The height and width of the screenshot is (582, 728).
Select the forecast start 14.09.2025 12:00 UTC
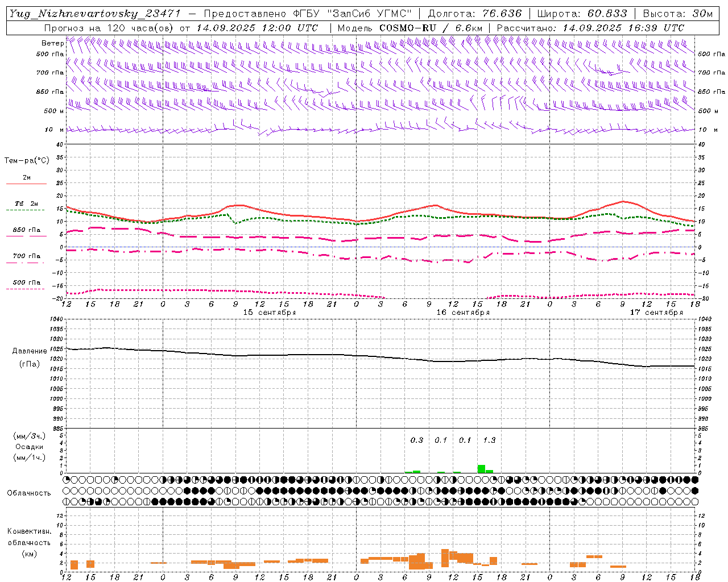(257, 27)
